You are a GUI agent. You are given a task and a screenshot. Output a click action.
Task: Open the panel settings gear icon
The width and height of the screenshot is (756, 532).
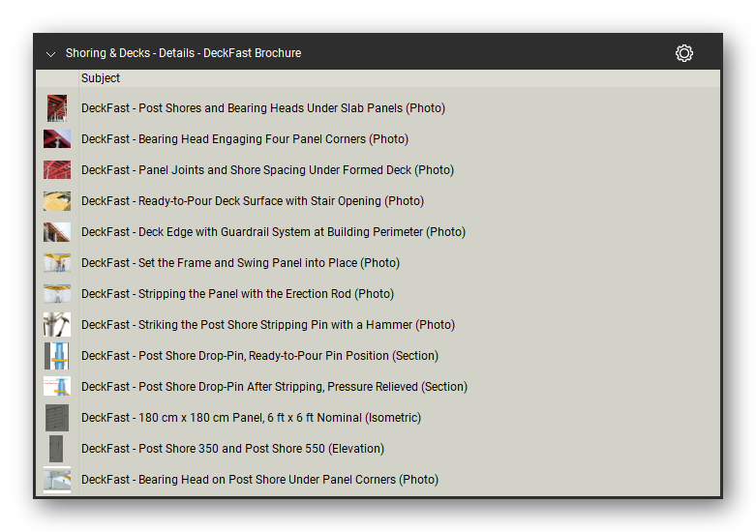coord(683,53)
